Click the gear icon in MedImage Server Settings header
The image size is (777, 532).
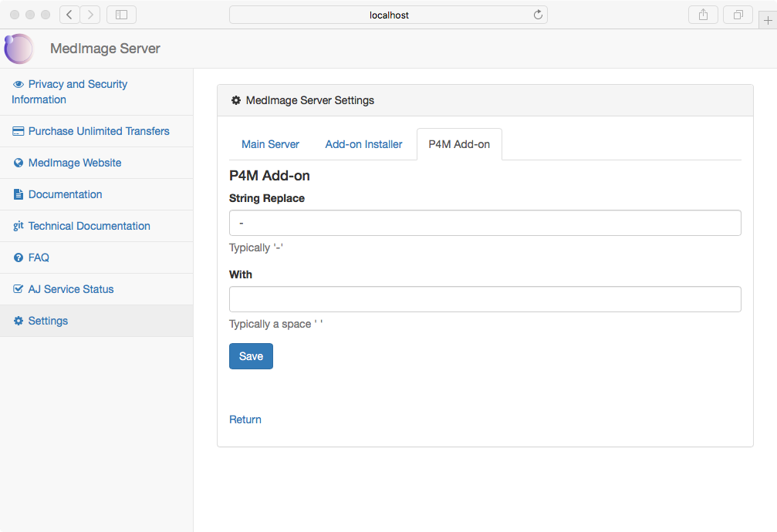(x=236, y=100)
